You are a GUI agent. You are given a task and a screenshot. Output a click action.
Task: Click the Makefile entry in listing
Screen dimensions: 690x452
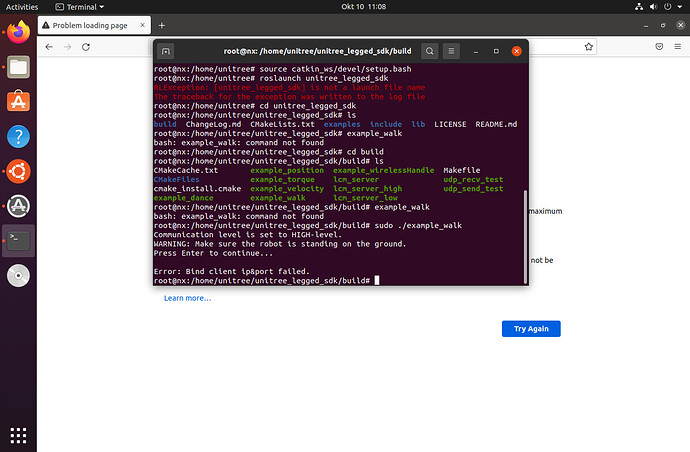click(x=462, y=170)
